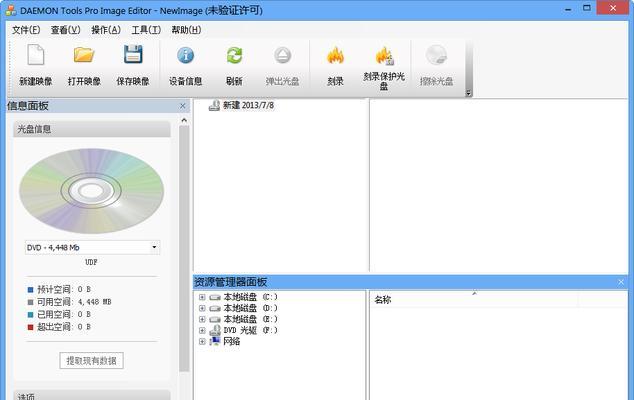The width and height of the screenshot is (634, 400).
Task: Open the DVD - 4,448 Mb disc type dropdown
Action: coord(154,247)
